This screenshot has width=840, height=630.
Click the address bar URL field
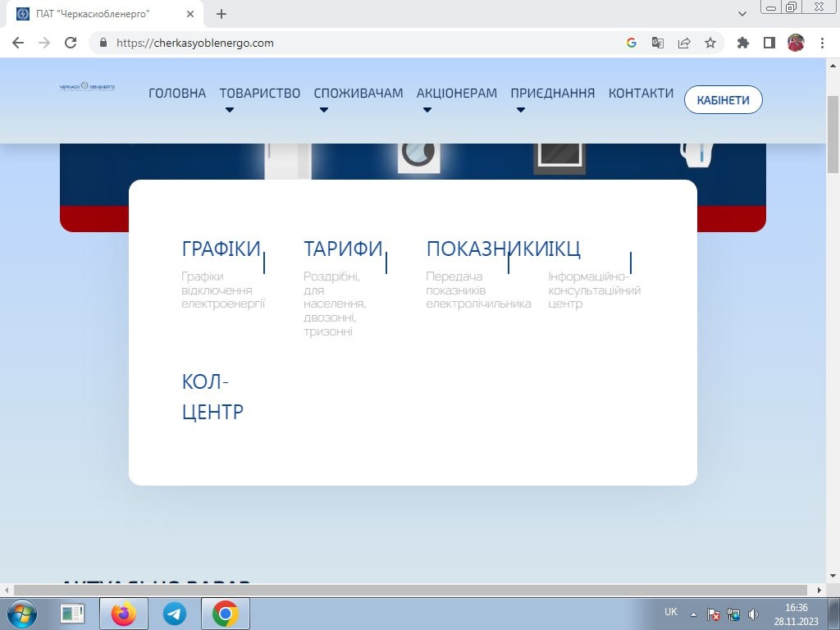(361, 43)
